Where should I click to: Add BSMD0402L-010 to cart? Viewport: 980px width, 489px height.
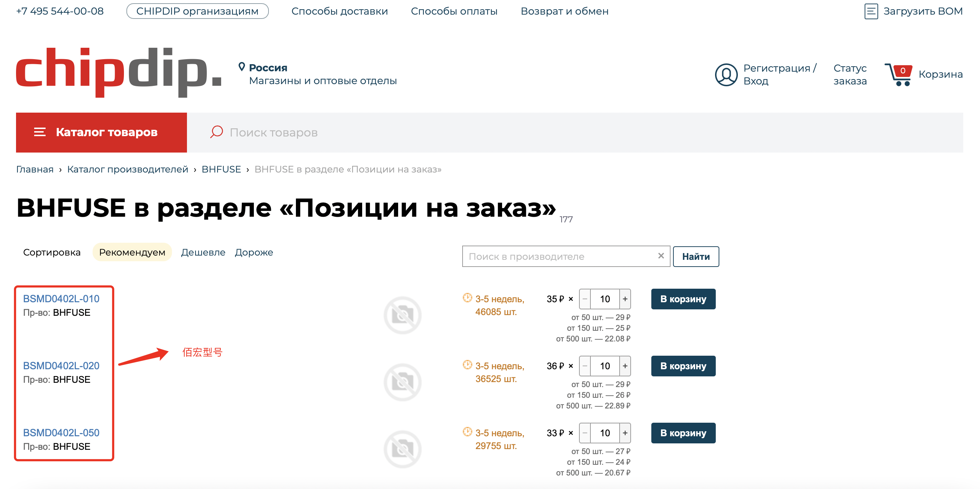[x=683, y=299]
